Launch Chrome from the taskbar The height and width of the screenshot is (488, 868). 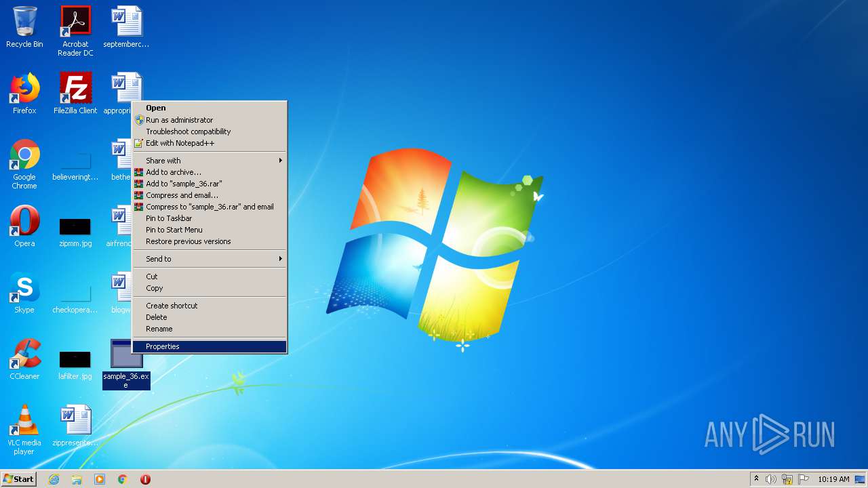[x=123, y=479]
